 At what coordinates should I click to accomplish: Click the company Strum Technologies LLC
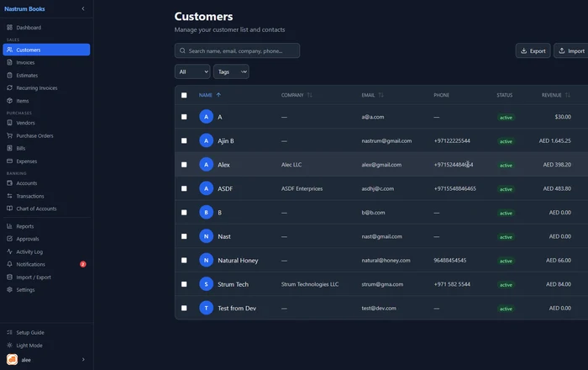pyautogui.click(x=310, y=284)
